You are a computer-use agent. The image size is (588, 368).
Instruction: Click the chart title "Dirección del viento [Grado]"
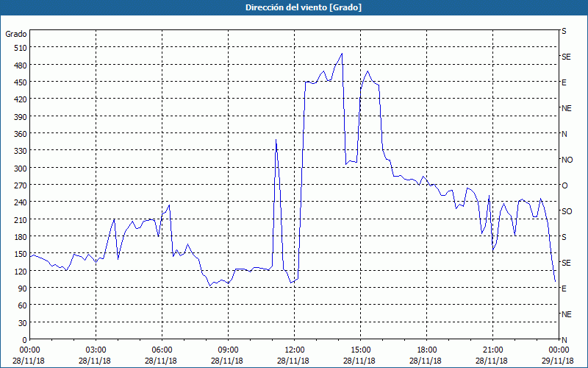coord(304,7)
